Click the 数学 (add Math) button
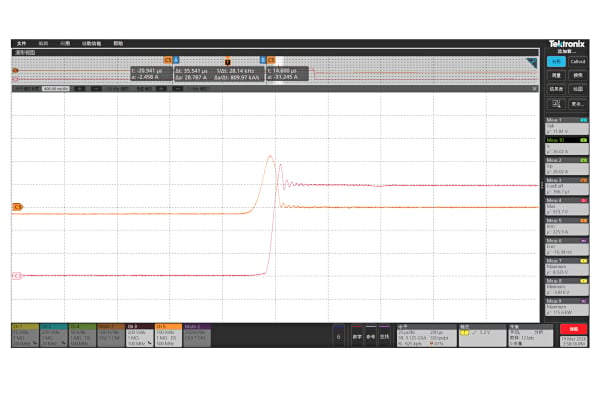This screenshot has width=600, height=400. pyautogui.click(x=357, y=336)
